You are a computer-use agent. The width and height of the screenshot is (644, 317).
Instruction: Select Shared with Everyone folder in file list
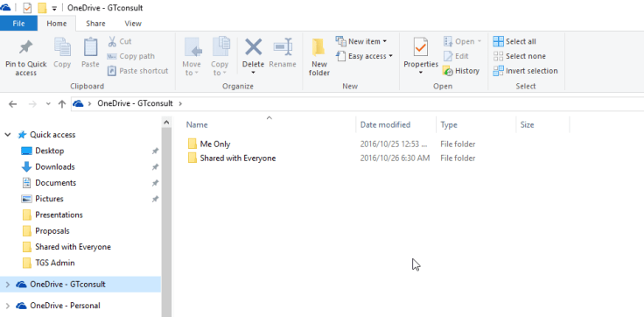(x=237, y=158)
